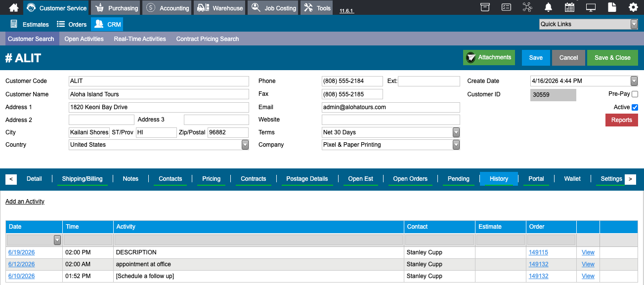This screenshot has width=644, height=285.
Task: Open the Date filter dropdown in history grid
Action: [x=57, y=240]
